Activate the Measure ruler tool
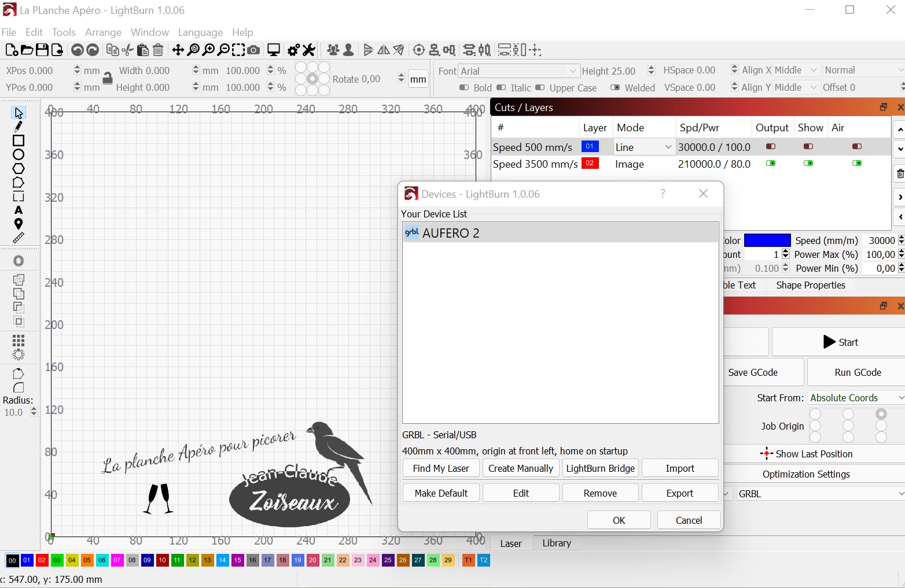 [x=19, y=238]
